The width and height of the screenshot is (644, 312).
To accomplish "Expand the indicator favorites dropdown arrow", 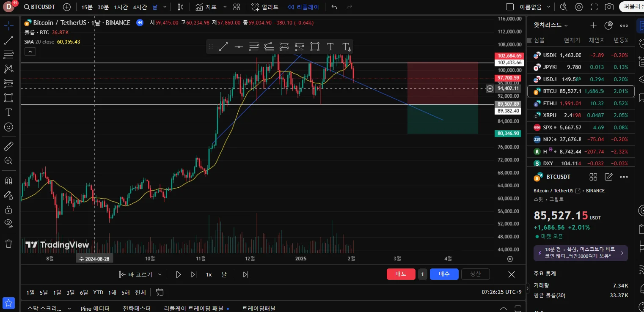I will 225,7.
